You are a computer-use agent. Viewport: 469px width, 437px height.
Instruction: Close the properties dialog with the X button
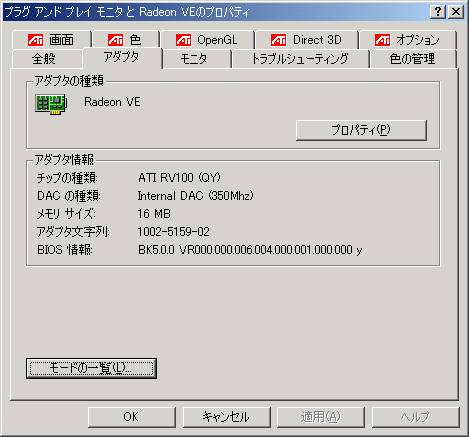click(x=456, y=12)
